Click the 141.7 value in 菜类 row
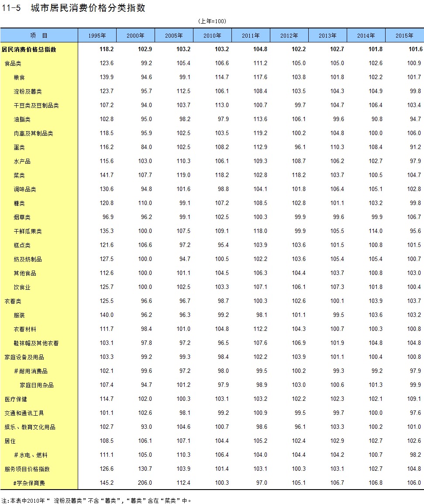This screenshot has height=504, width=424. click(107, 175)
